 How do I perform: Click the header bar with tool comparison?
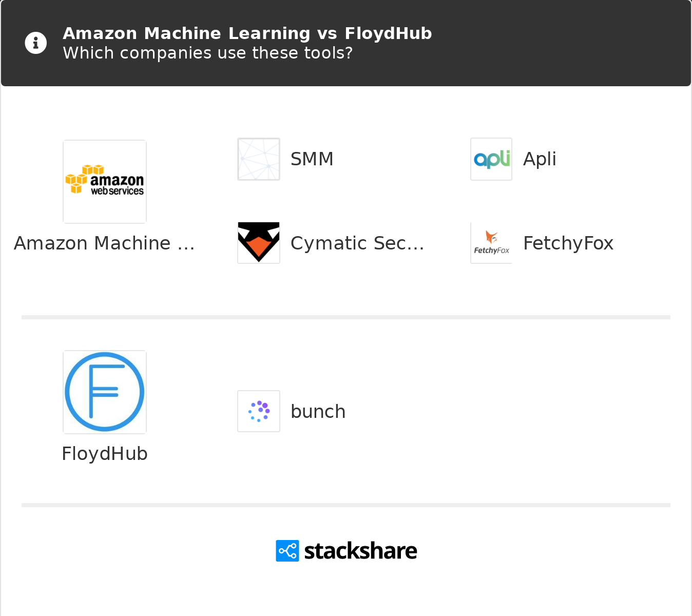point(346,43)
